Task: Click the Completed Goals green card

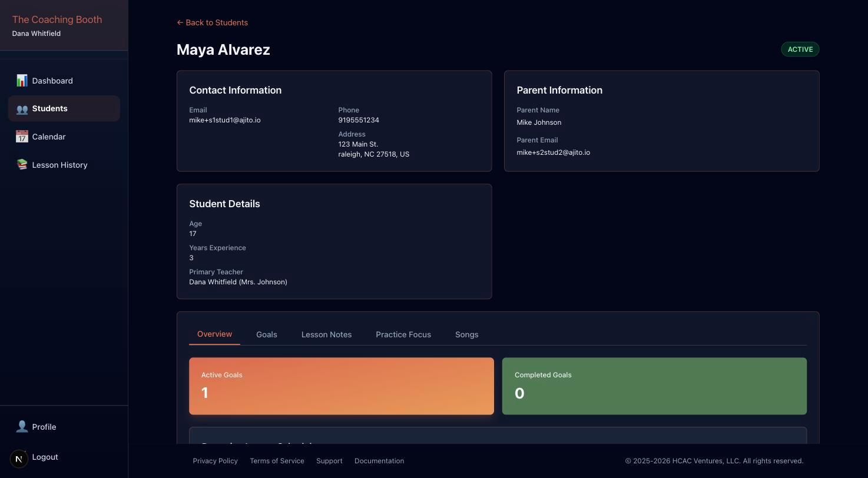Action: tap(654, 386)
